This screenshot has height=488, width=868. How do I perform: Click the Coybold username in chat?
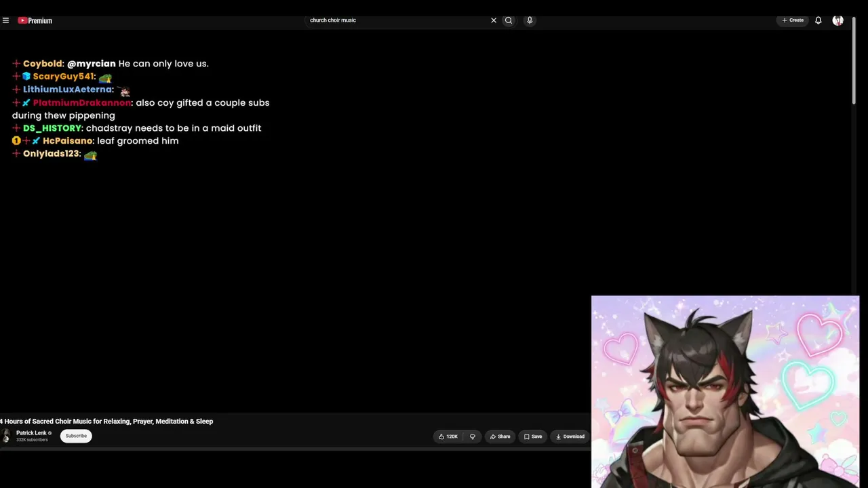point(43,64)
